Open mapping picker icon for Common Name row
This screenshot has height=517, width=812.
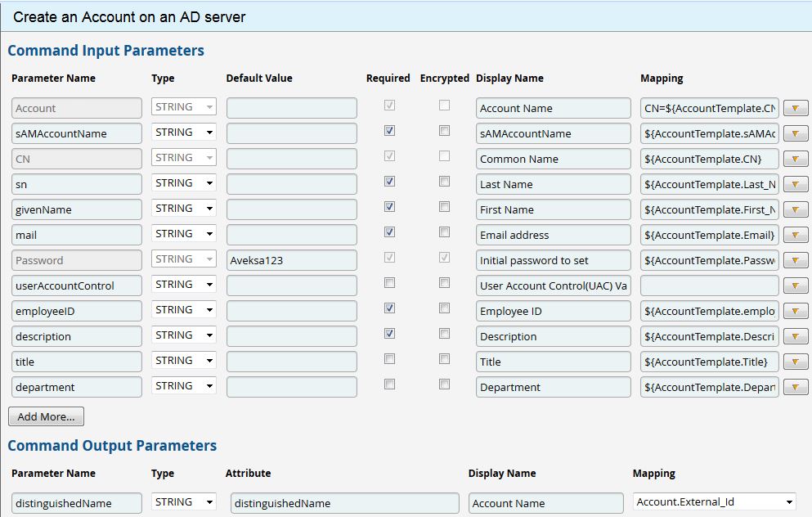[x=795, y=160]
